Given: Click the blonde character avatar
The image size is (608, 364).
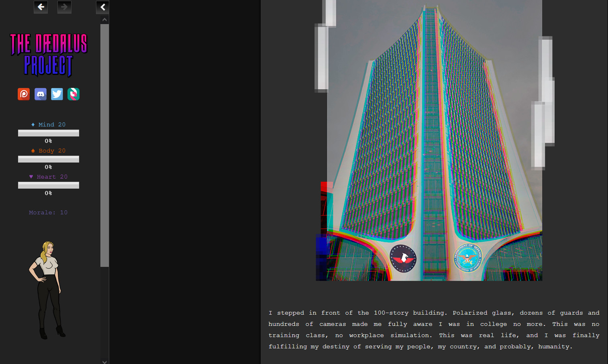Looking at the screenshot, I should [47, 290].
